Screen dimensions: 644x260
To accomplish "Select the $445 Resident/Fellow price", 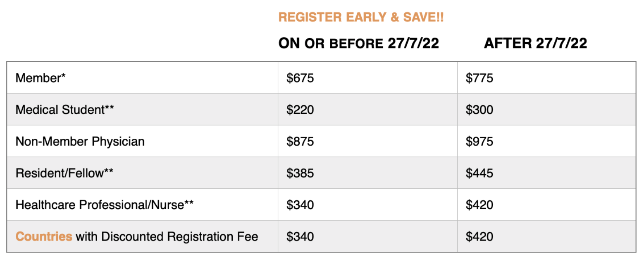I will pos(479,173).
